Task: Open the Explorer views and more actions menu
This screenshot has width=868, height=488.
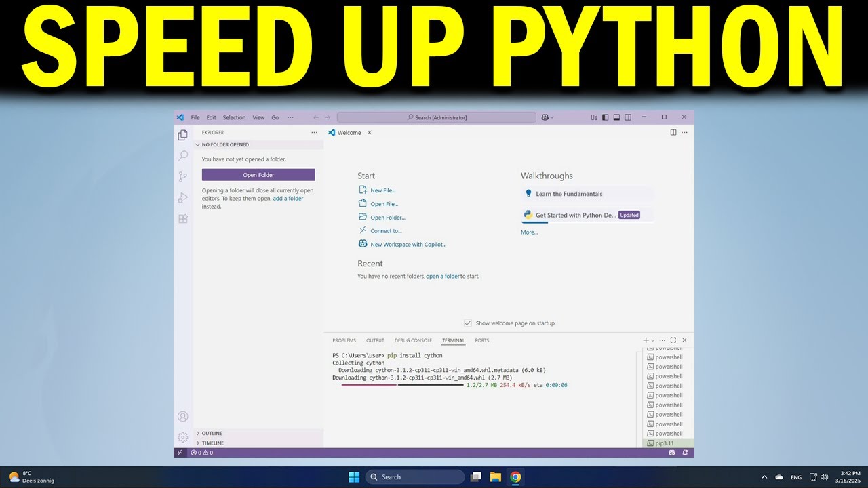Action: coord(314,132)
